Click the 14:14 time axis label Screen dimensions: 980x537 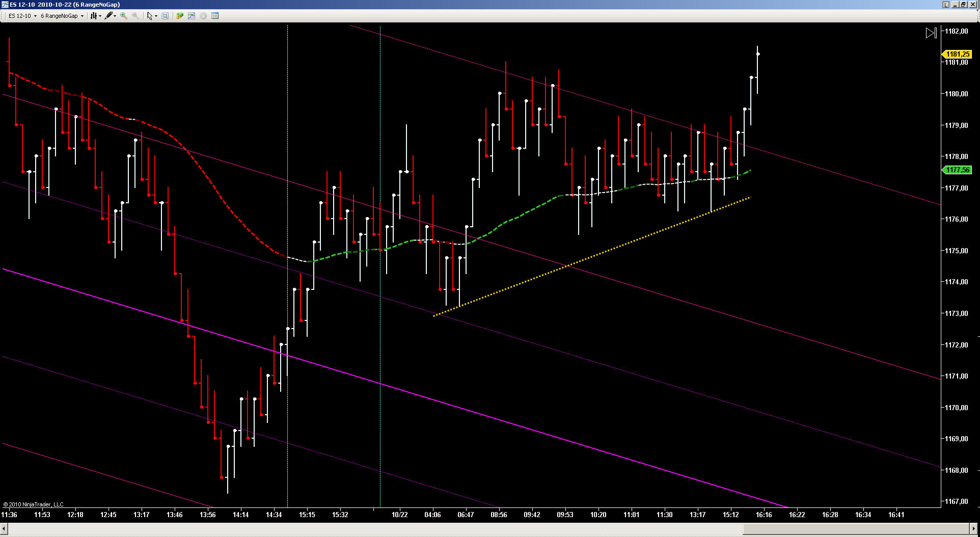[241, 515]
